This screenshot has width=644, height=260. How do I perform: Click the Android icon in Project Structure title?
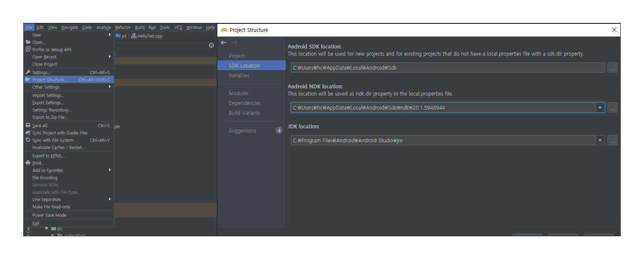(224, 30)
